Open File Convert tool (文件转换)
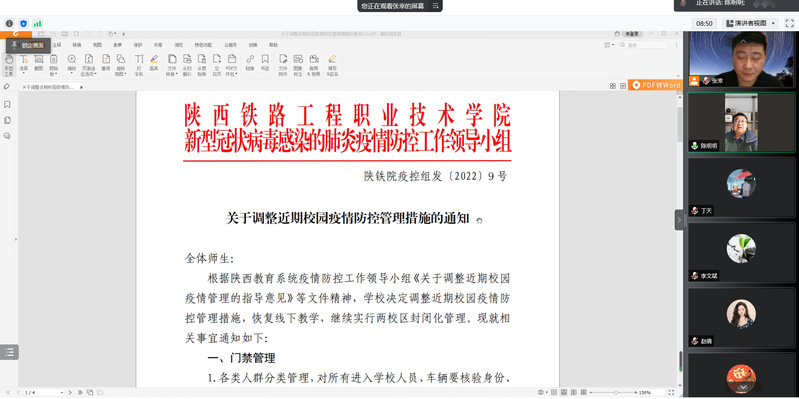 coord(172,64)
